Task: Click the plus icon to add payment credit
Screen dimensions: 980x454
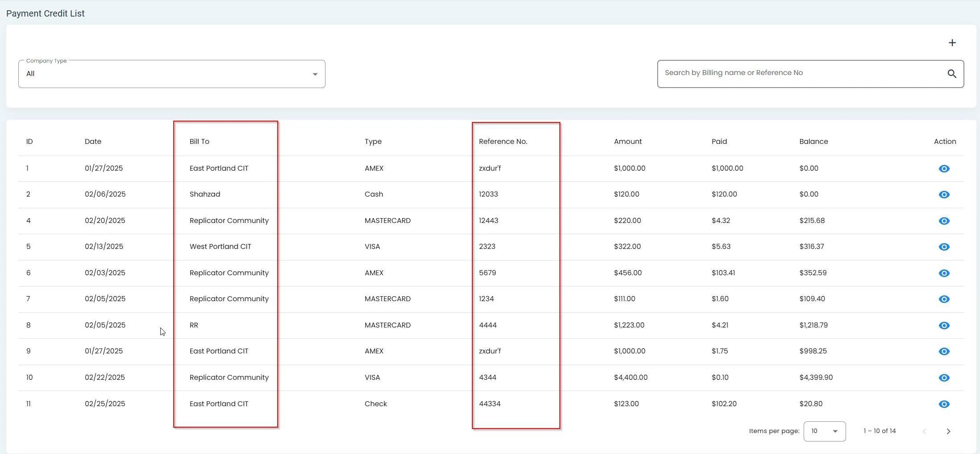Action: pyautogui.click(x=952, y=43)
